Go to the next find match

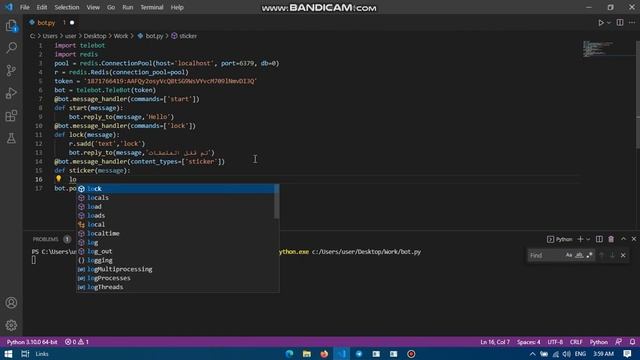(x=612, y=256)
